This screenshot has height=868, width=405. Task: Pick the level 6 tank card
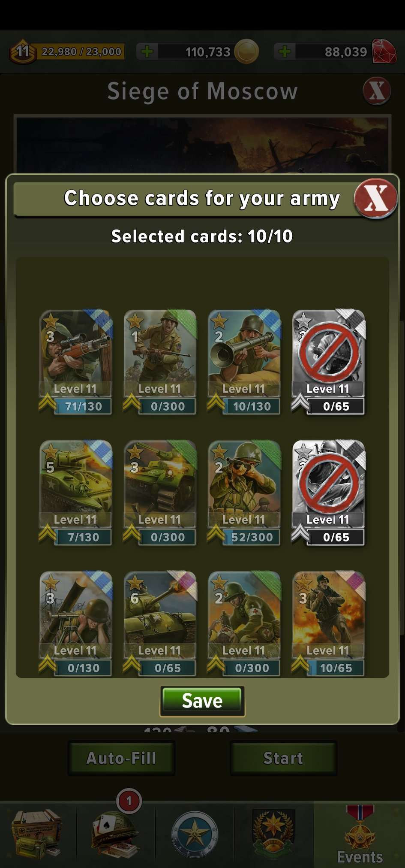160,623
